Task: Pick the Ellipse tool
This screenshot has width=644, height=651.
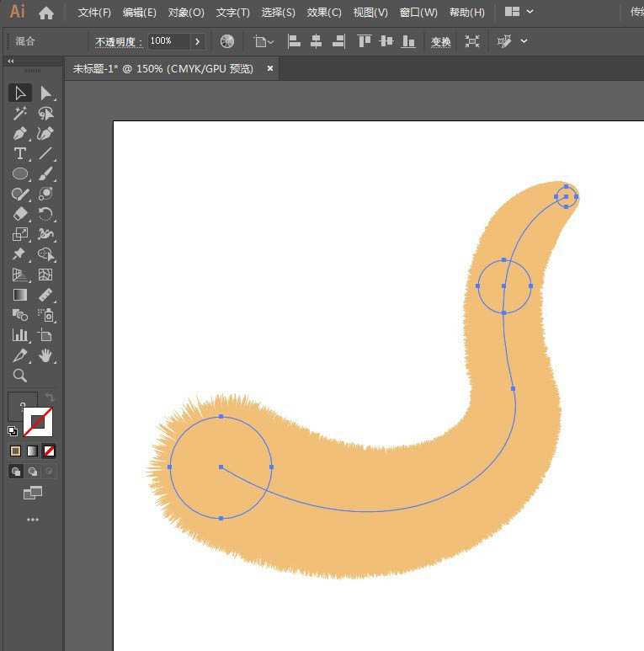Action: 20,173
